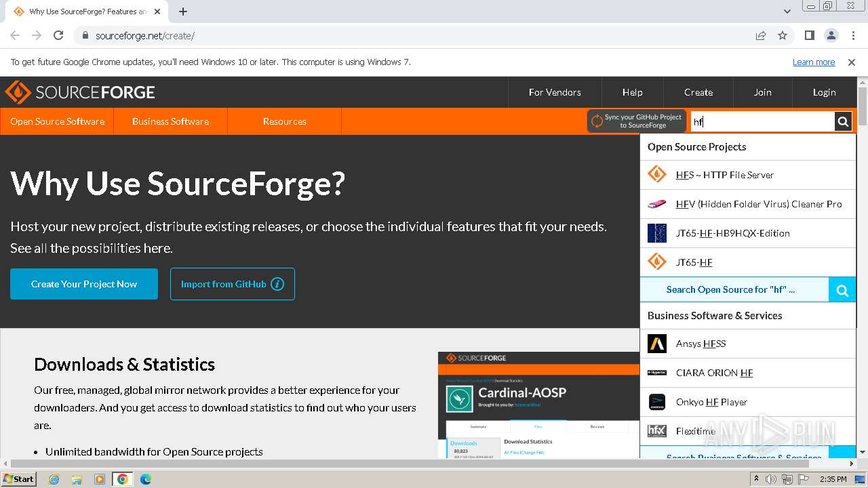Dismiss the Chrome update notification bar
Image resolution: width=868 pixels, height=488 pixels.
pyautogui.click(x=852, y=62)
